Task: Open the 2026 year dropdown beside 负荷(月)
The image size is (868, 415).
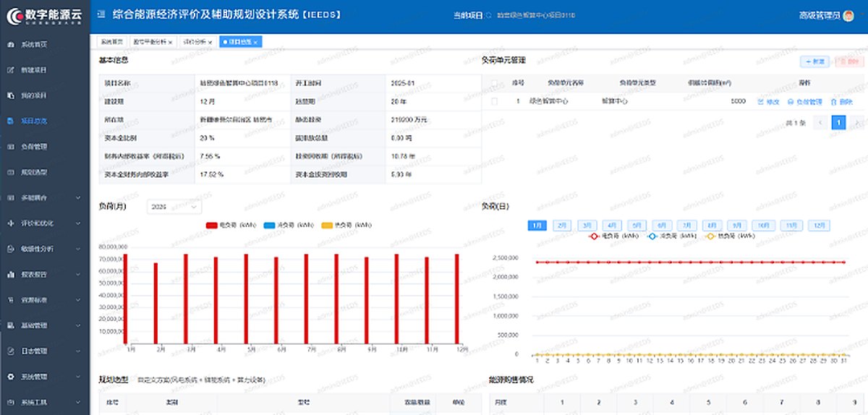Action: point(175,207)
